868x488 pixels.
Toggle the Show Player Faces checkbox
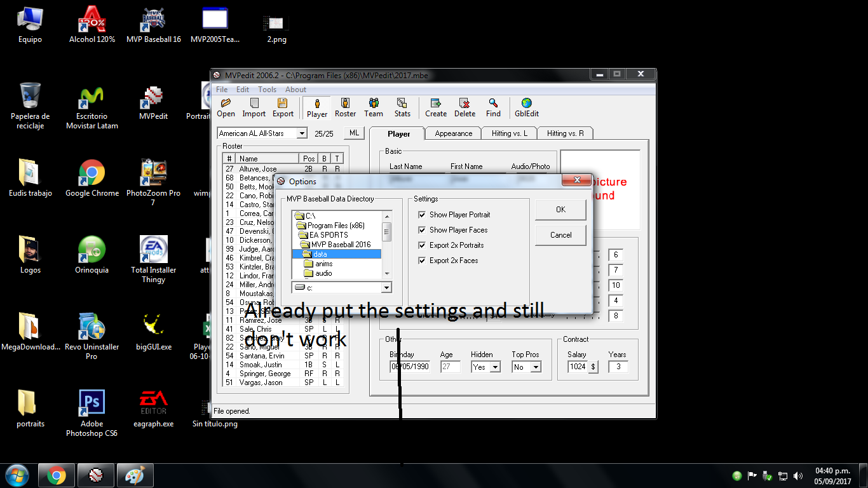point(422,230)
